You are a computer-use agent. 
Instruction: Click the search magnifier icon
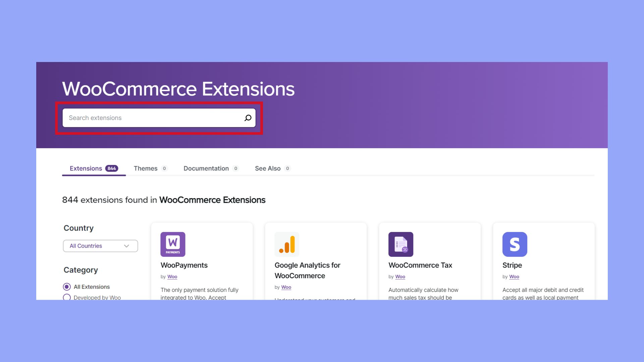tap(248, 118)
